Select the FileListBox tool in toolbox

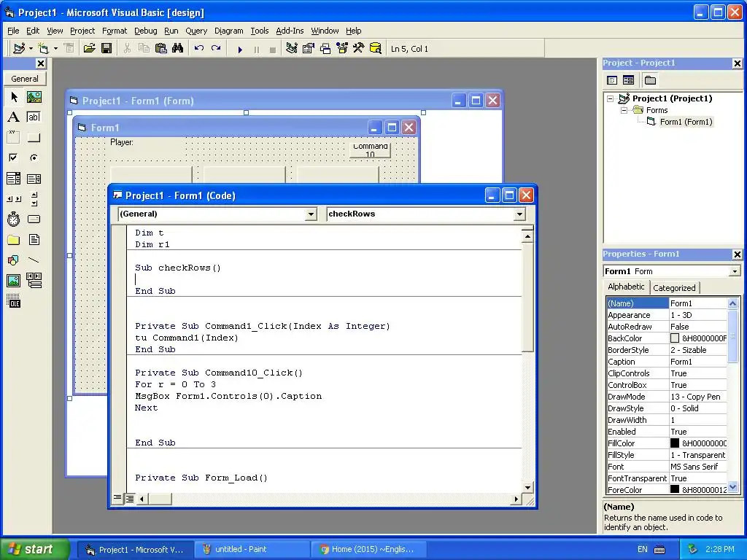coord(34,239)
